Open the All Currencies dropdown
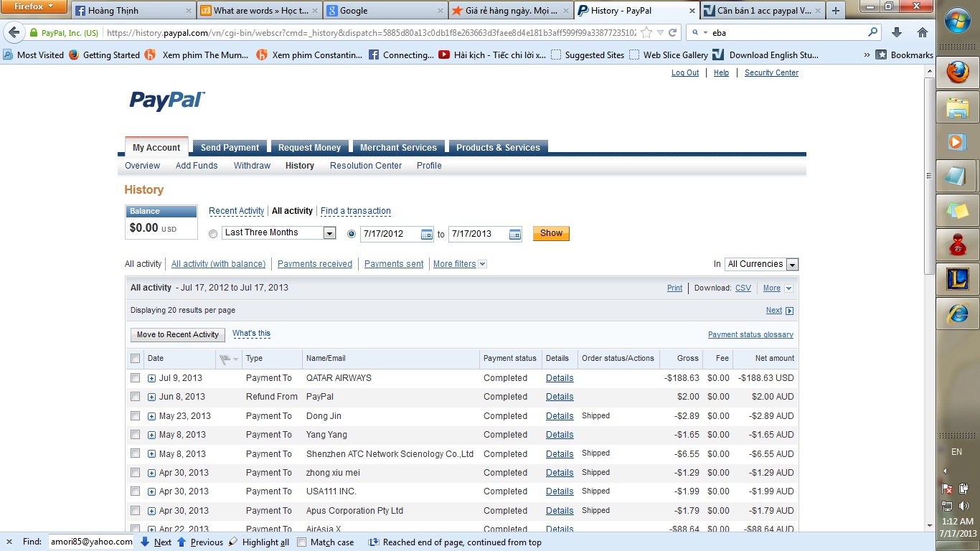980x551 pixels. [761, 264]
